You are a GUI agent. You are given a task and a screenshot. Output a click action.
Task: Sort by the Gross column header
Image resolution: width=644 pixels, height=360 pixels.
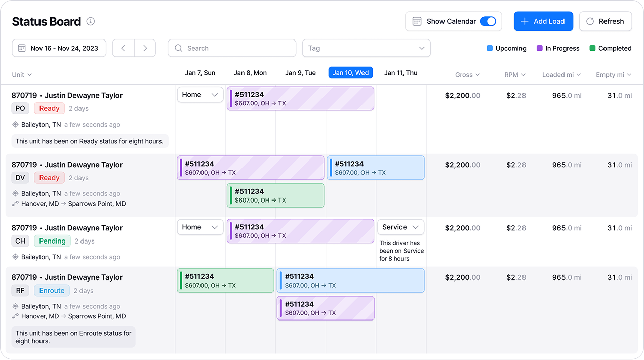click(x=467, y=75)
